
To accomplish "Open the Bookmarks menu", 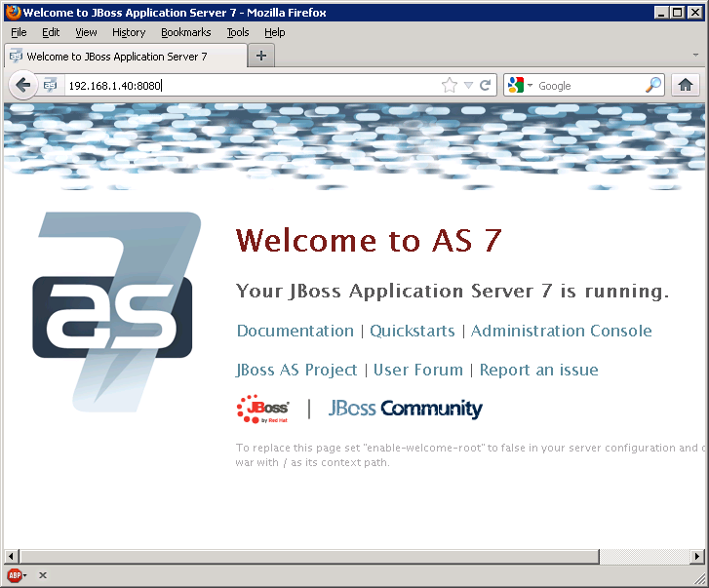I will 185,32.
